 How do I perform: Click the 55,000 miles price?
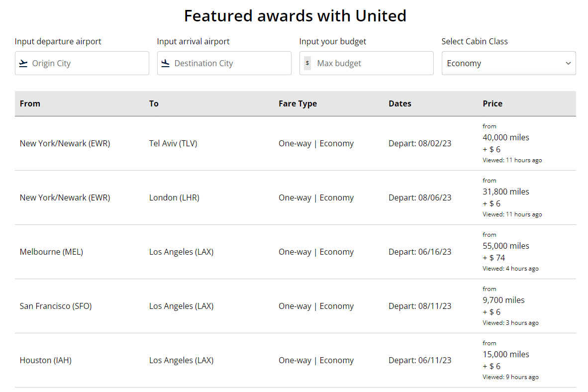505,246
